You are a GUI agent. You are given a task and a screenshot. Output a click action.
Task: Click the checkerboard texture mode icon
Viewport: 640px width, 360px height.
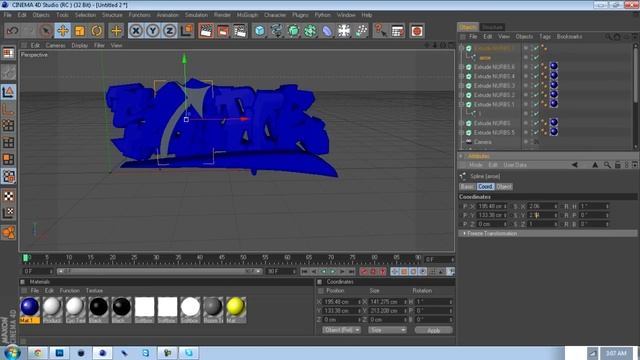[x=8, y=196]
